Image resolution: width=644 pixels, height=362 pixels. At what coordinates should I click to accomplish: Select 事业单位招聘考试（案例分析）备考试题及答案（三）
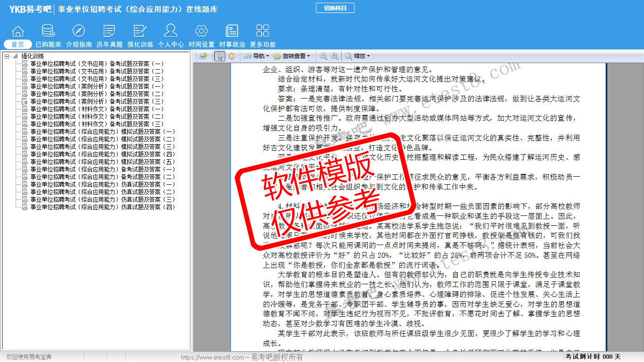pos(97,101)
